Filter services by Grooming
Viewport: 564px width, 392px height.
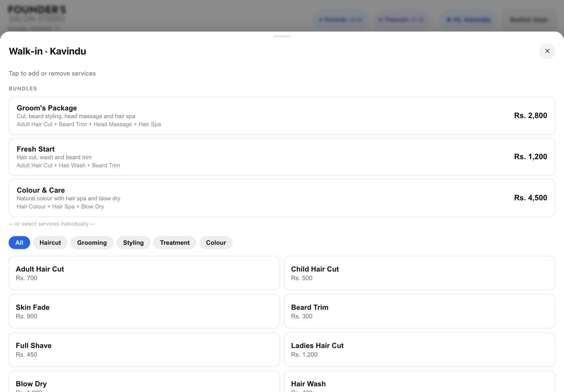click(92, 243)
